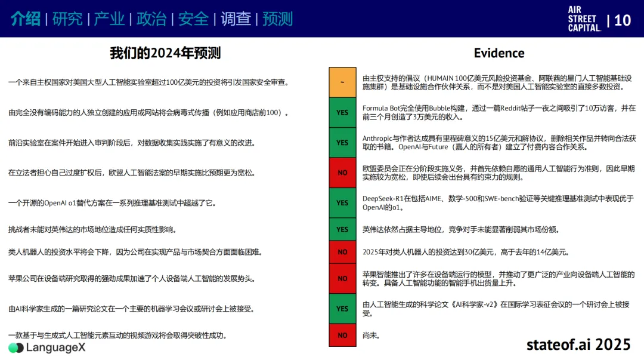Click the green YES box for DeepSeek-R1 row
The height and width of the screenshot is (363, 644).
tap(342, 202)
